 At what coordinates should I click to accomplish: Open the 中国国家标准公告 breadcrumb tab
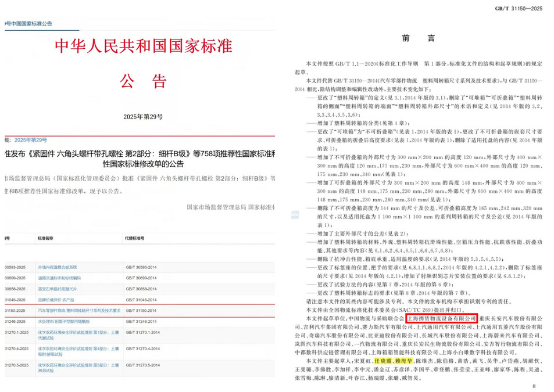29,24
